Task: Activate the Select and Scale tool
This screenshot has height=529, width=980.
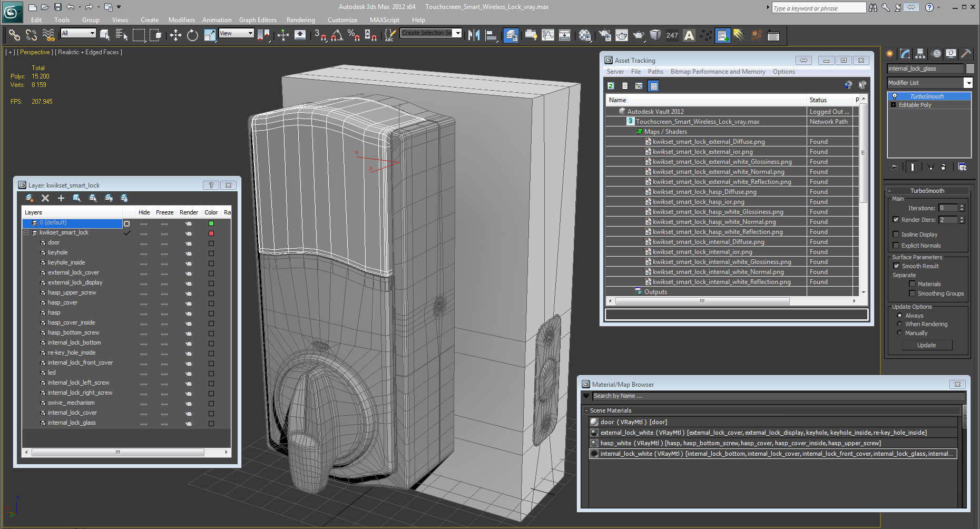Action: pos(209,35)
